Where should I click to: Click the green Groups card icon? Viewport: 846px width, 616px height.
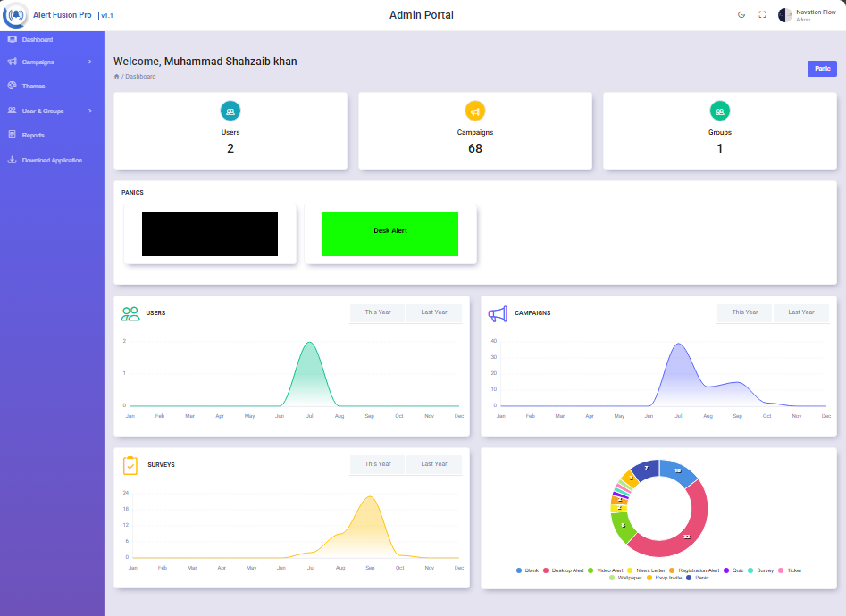pyautogui.click(x=720, y=111)
